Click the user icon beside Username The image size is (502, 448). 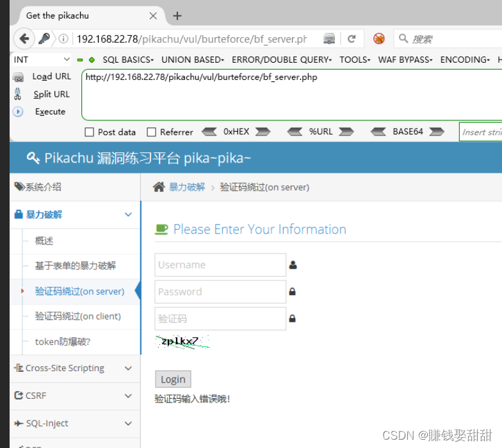tap(293, 265)
